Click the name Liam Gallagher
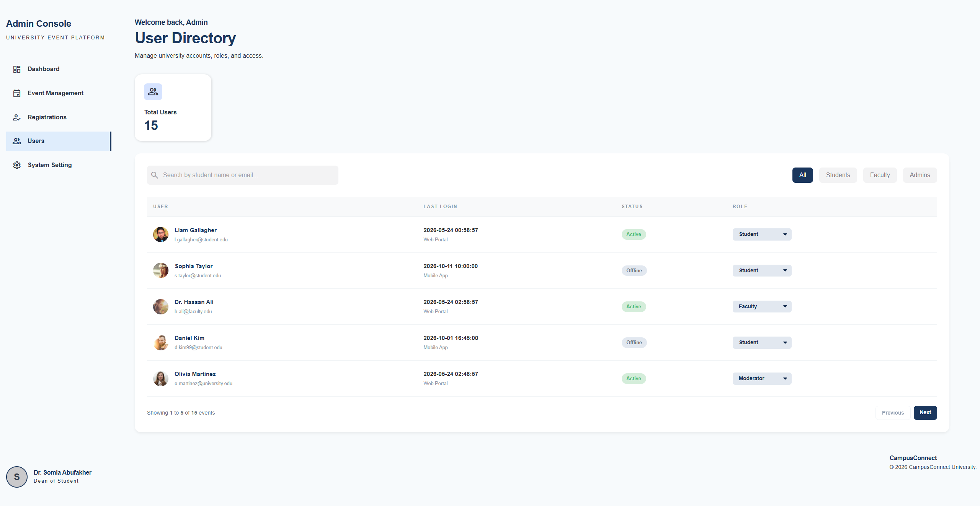 196,230
